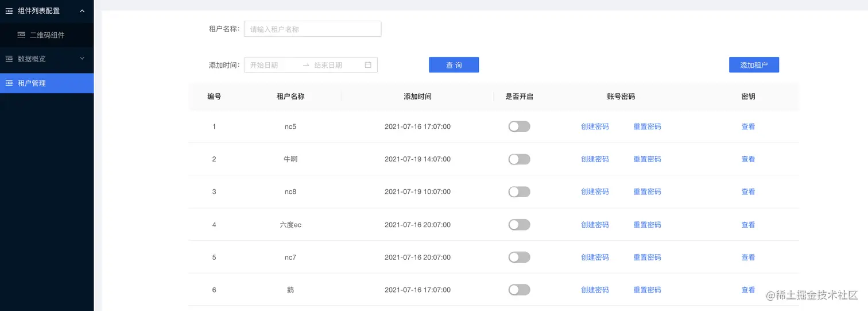Click 重置密码 for tenant nc7
The height and width of the screenshot is (311, 868).
647,258
